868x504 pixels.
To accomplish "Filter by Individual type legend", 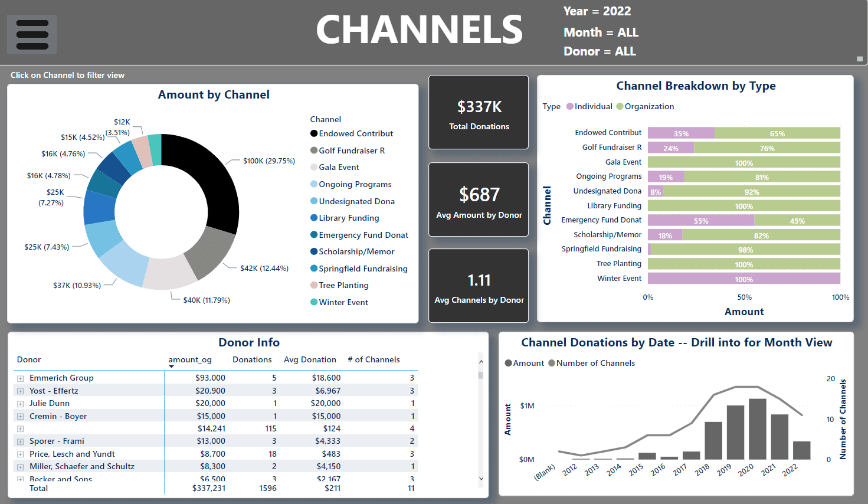I will (x=589, y=106).
